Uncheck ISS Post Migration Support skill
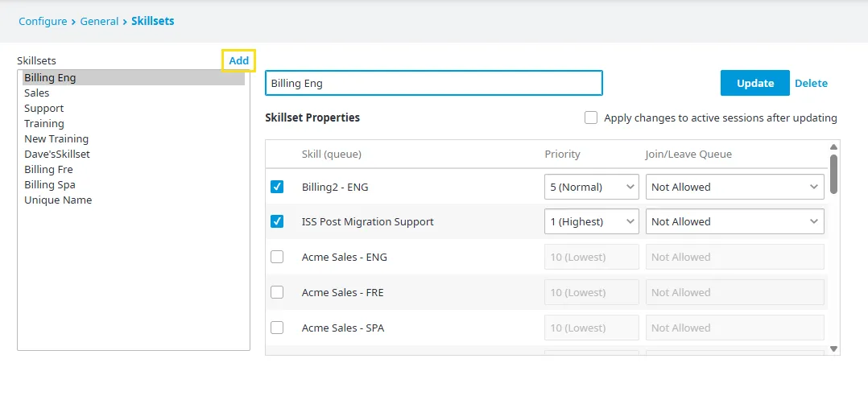Screen dimensions: 868x400 277,221
